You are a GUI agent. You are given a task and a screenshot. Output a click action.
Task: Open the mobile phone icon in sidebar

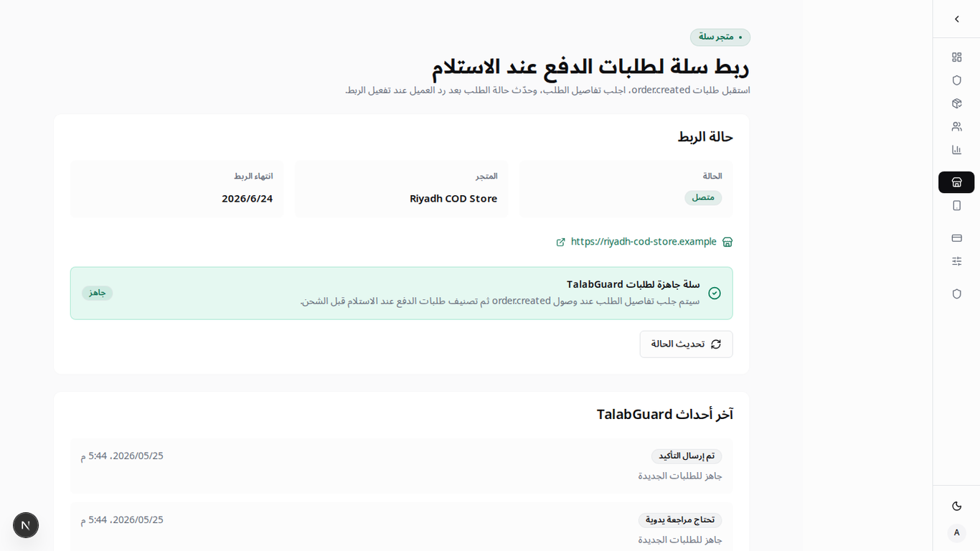(956, 206)
